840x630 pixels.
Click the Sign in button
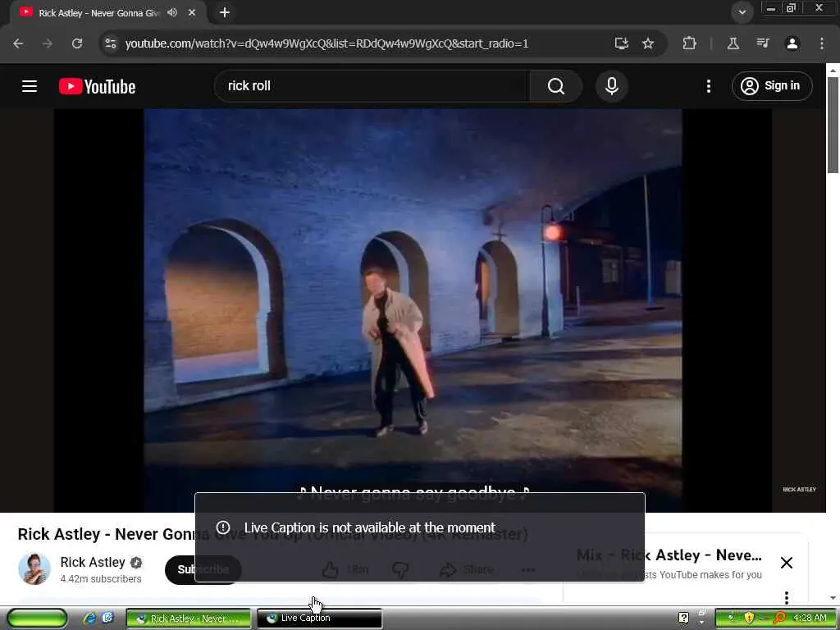[x=772, y=85]
